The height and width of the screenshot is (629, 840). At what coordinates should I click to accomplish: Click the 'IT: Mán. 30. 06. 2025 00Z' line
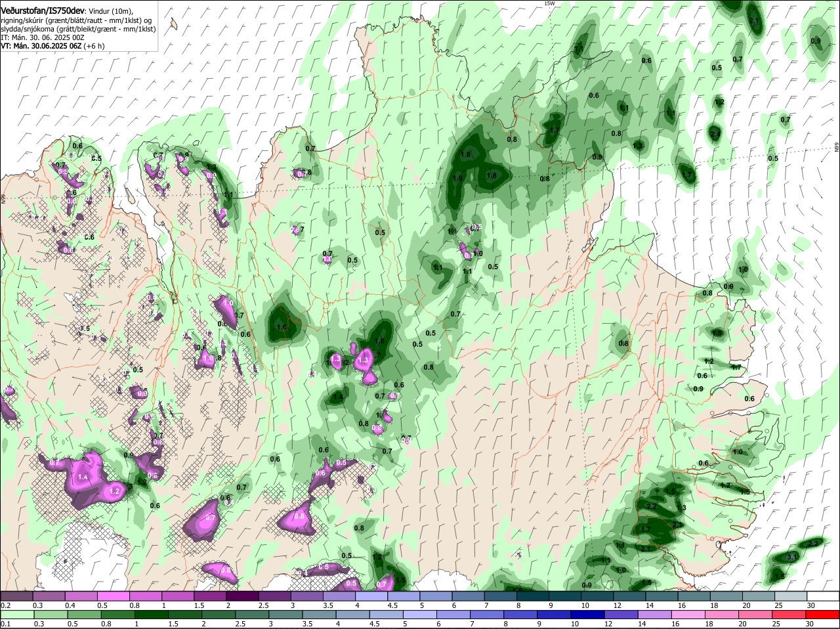point(42,37)
